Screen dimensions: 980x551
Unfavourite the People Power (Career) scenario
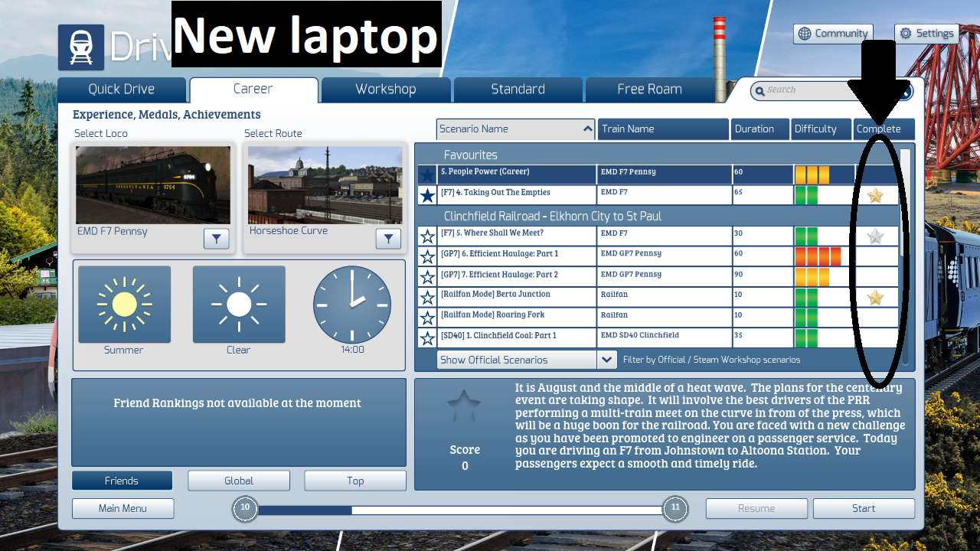coord(427,176)
